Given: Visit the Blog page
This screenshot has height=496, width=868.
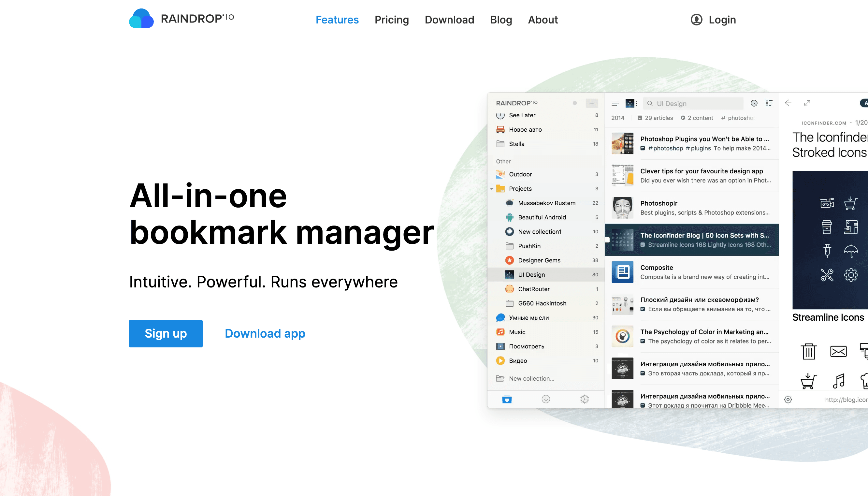Looking at the screenshot, I should [x=501, y=20].
